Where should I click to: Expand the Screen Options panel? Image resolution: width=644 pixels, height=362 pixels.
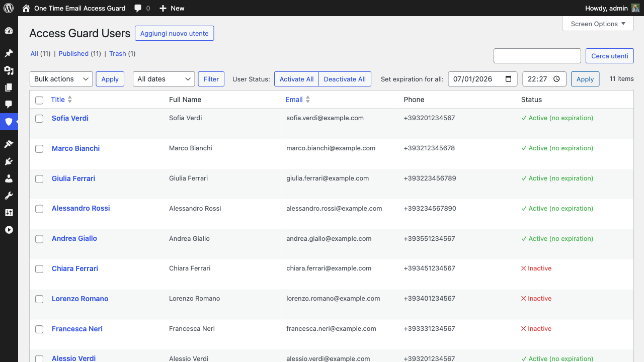598,24
